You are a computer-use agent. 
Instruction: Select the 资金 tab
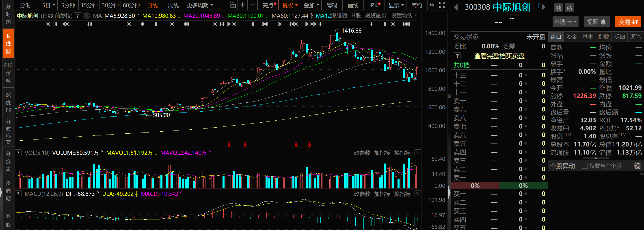pos(571,37)
